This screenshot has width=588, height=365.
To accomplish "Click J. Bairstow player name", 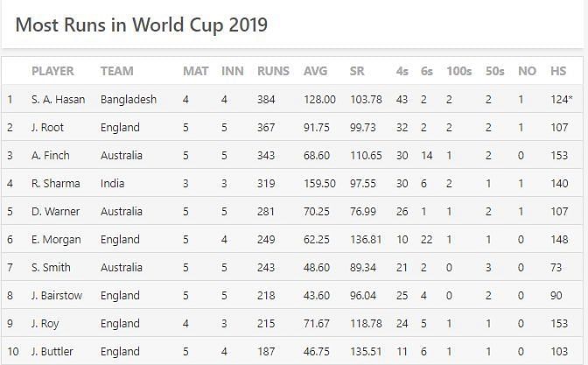I will coord(57,296).
